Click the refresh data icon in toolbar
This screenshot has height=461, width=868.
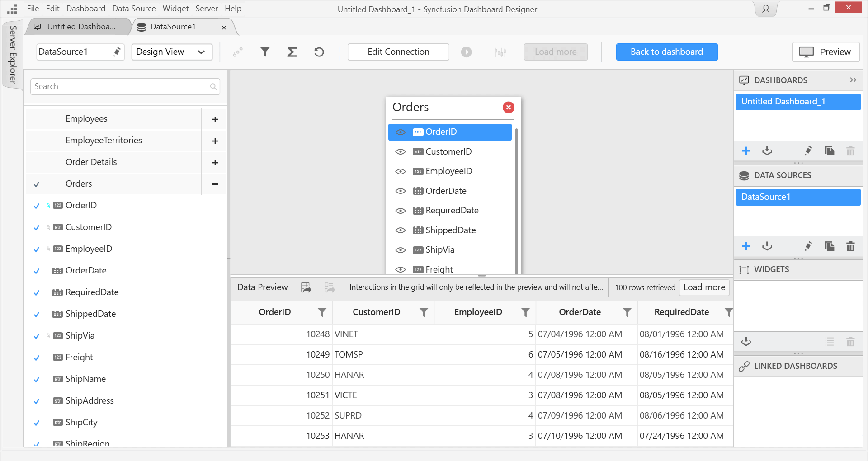tap(319, 52)
